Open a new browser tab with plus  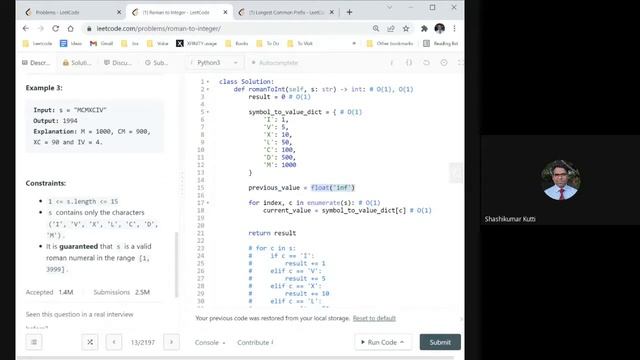(x=349, y=12)
